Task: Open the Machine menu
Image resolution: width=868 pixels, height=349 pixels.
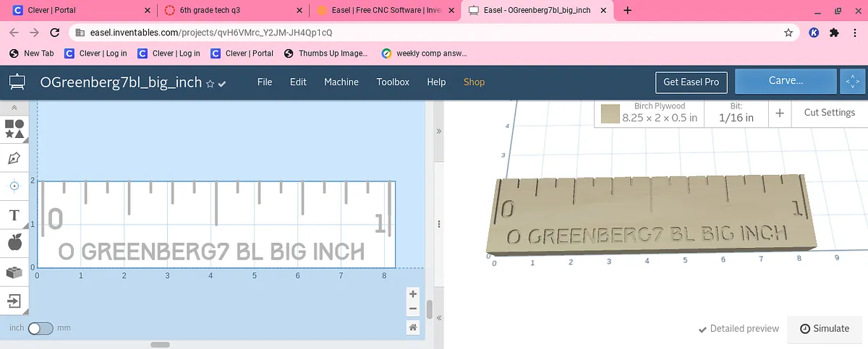Action: click(x=341, y=82)
